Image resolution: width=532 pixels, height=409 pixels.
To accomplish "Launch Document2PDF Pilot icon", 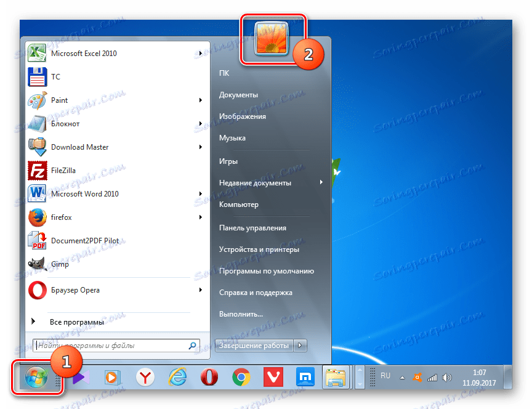I will [38, 241].
